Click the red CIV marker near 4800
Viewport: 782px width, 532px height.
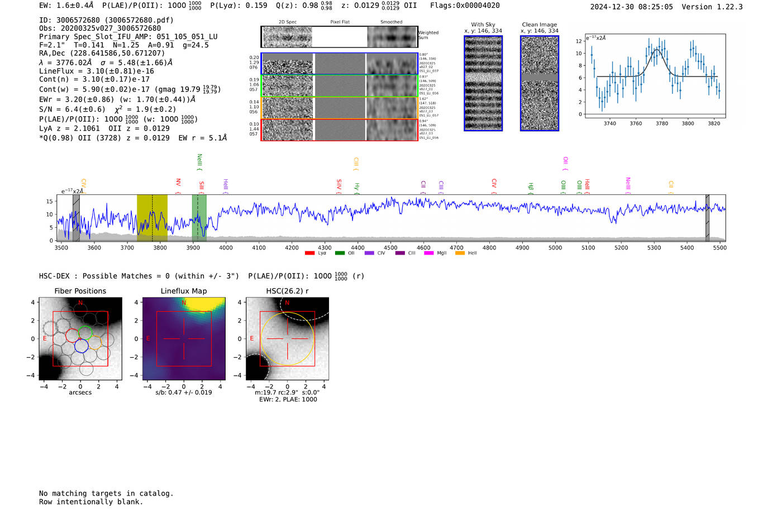[494, 183]
